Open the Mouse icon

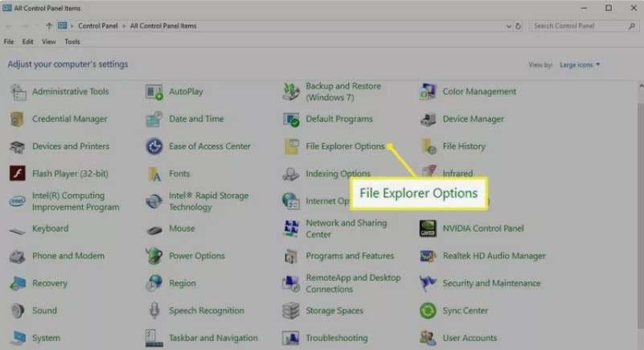click(x=154, y=230)
